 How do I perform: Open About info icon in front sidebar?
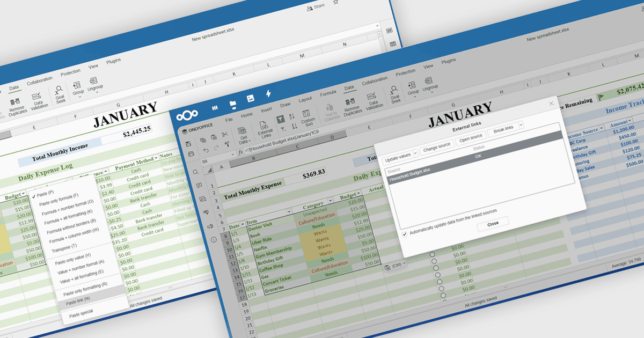click(214, 239)
